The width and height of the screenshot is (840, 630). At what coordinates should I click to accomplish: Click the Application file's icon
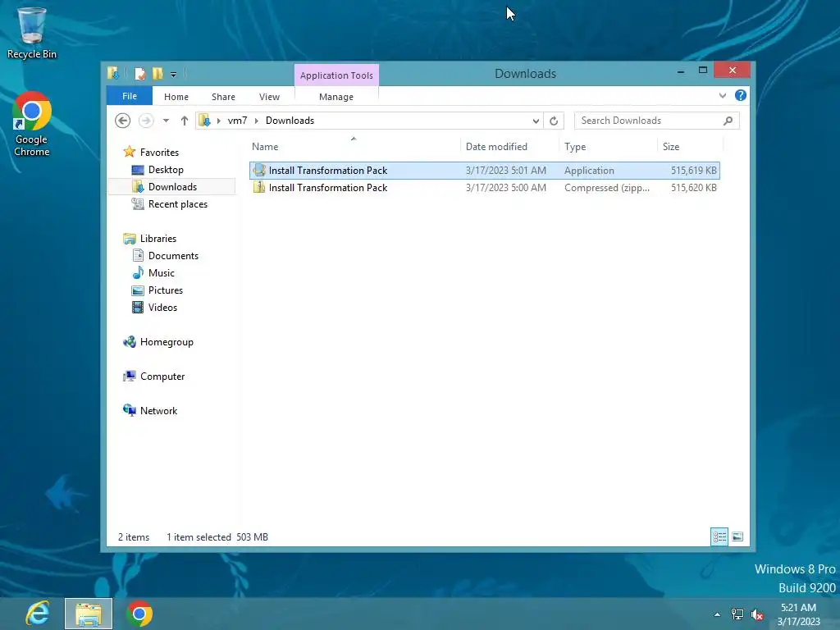[x=259, y=170]
